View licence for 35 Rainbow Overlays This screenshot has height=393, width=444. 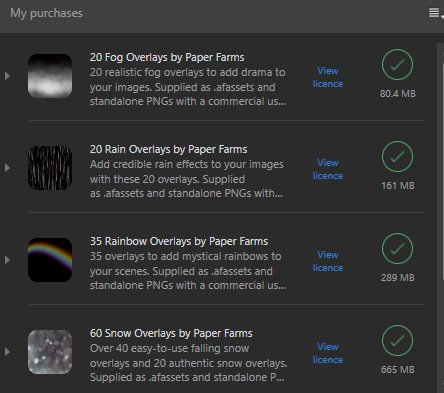pyautogui.click(x=328, y=261)
